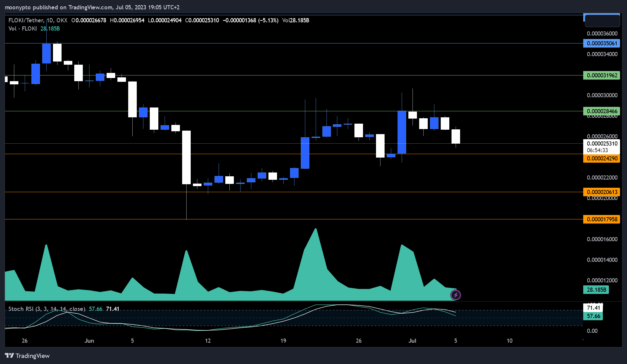Click the 19 date label on time axis
627x364 pixels.
click(x=283, y=341)
